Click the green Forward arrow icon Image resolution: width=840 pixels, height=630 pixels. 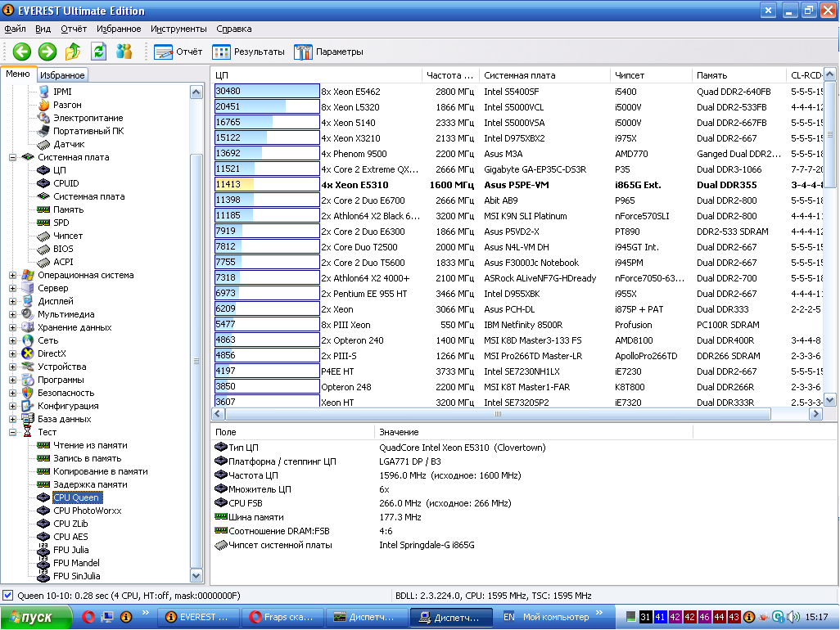[x=47, y=52]
